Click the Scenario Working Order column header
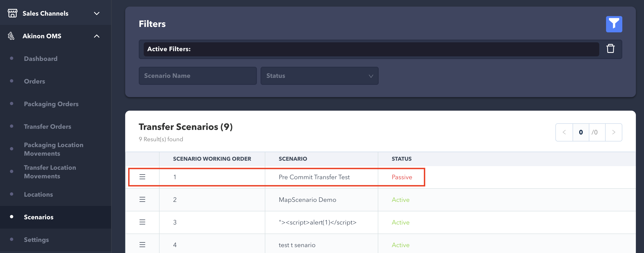This screenshot has height=253, width=644. pyautogui.click(x=212, y=159)
